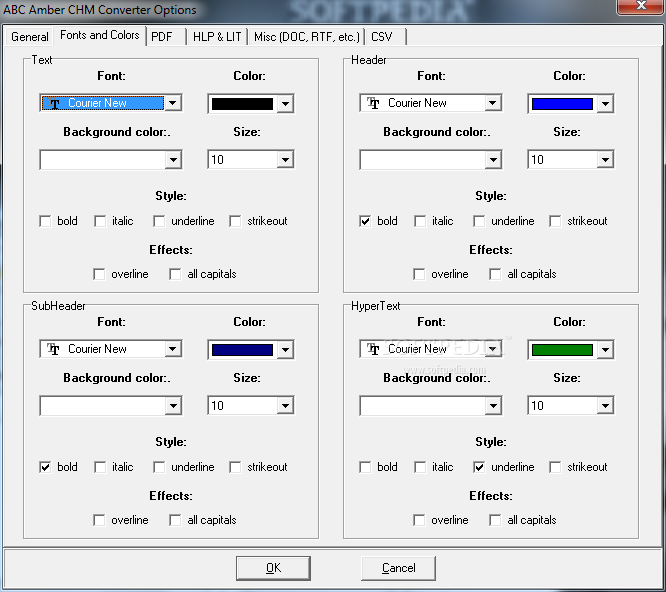
Task: Open the HyperText Size dropdown
Action: [x=605, y=406]
